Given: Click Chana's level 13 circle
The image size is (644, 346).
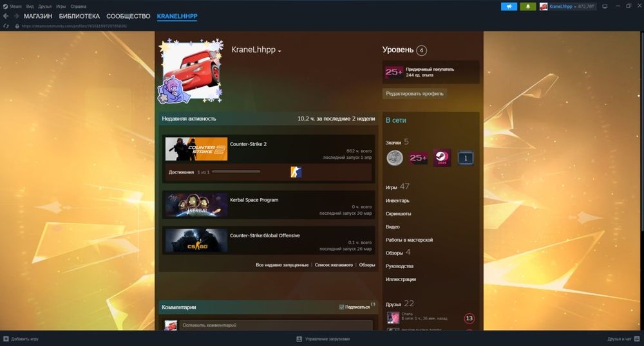Looking at the screenshot, I should (x=469, y=318).
